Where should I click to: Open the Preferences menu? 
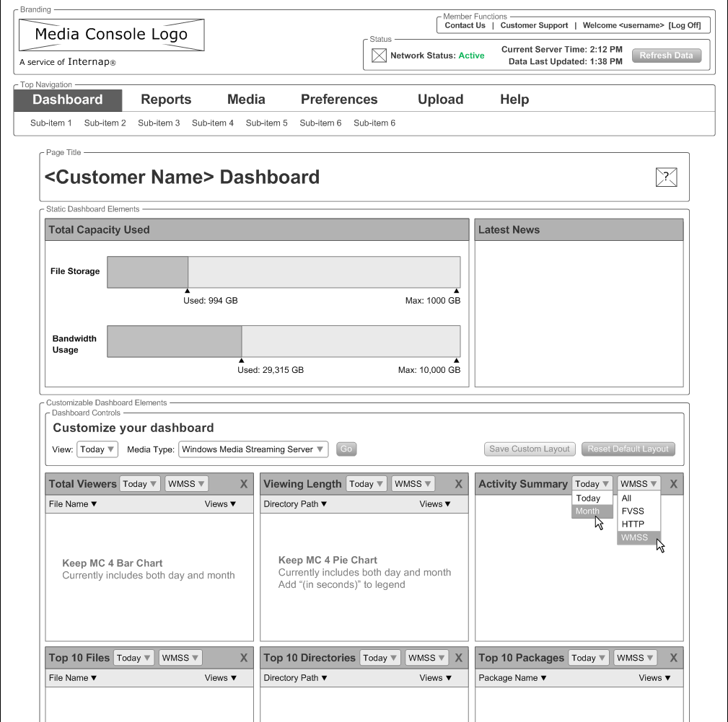click(x=339, y=99)
